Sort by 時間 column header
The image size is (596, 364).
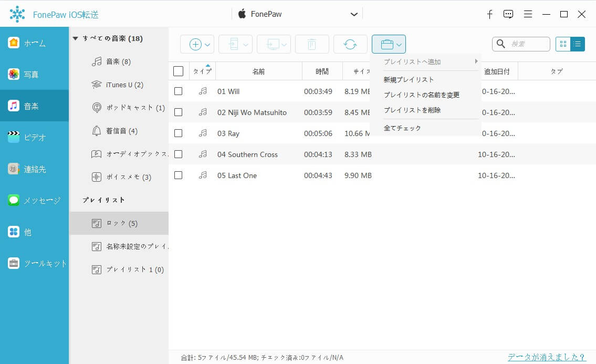(322, 71)
